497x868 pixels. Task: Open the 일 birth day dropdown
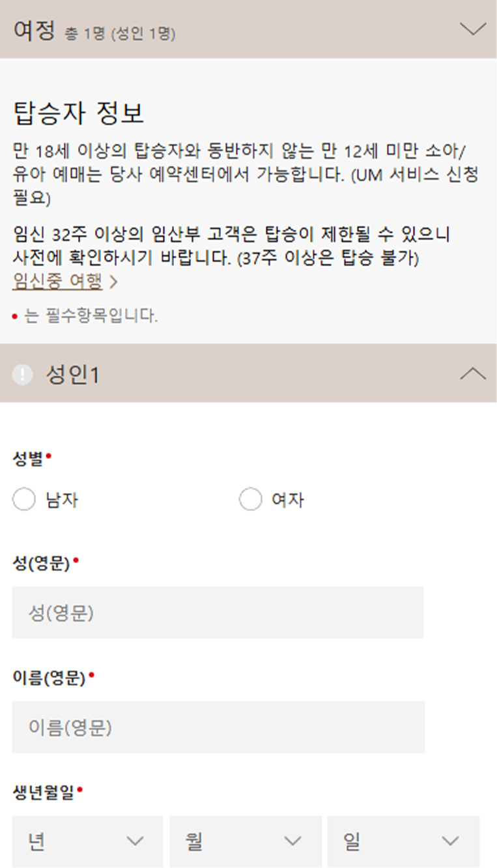tap(404, 841)
